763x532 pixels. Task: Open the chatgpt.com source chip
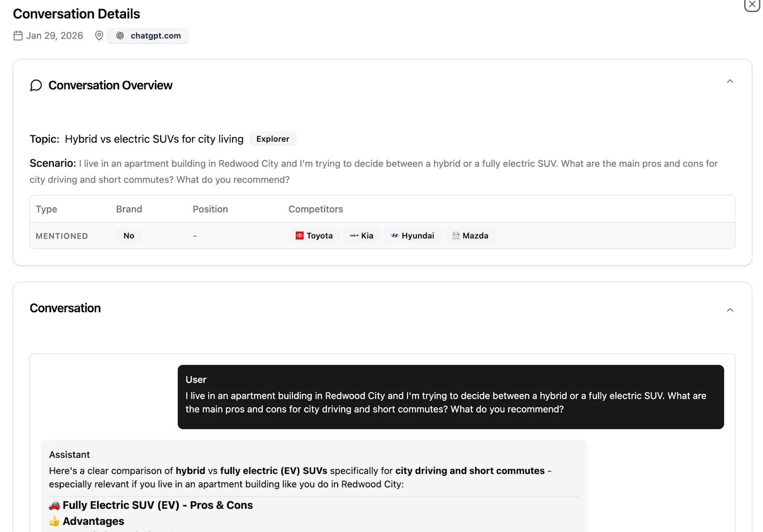(148, 36)
